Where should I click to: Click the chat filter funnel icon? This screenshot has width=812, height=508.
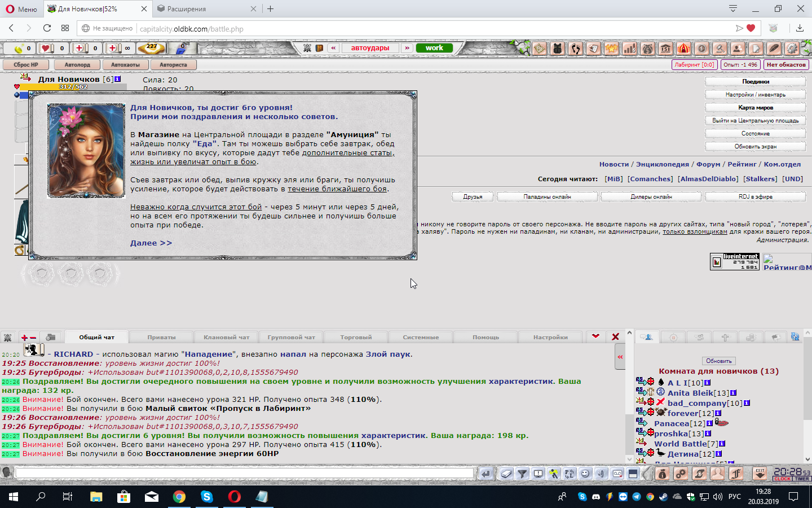[x=523, y=474]
